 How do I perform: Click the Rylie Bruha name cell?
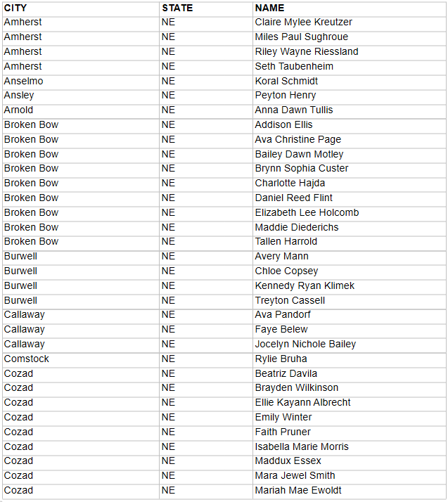point(281,359)
